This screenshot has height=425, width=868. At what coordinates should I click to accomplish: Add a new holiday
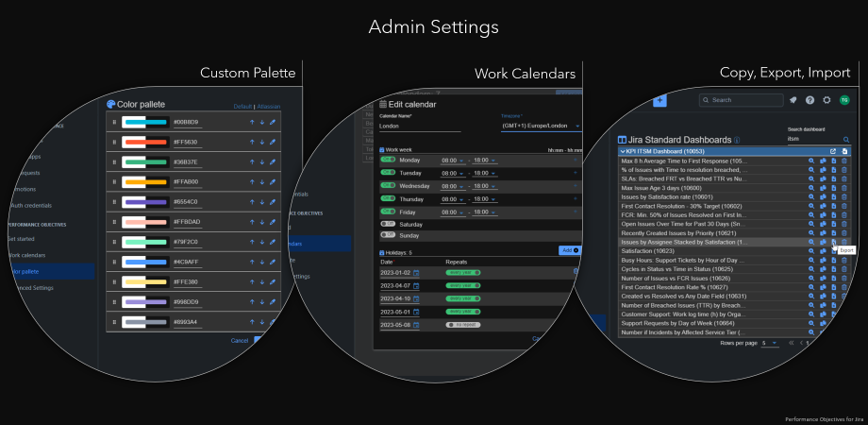[x=570, y=250]
